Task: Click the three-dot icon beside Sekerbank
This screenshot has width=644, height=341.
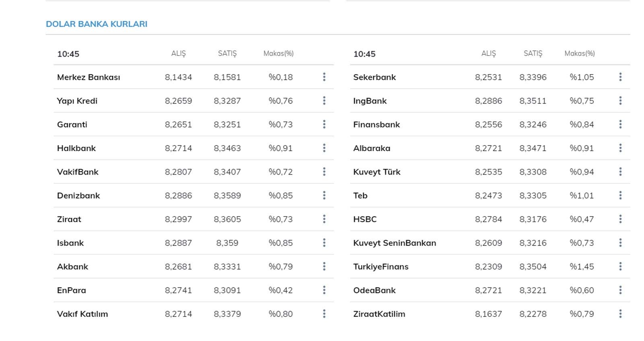Action: coord(620,77)
